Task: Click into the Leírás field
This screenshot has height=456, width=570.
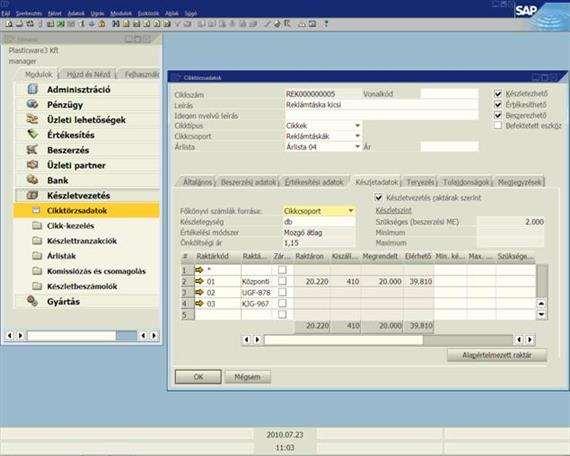Action: [382, 105]
